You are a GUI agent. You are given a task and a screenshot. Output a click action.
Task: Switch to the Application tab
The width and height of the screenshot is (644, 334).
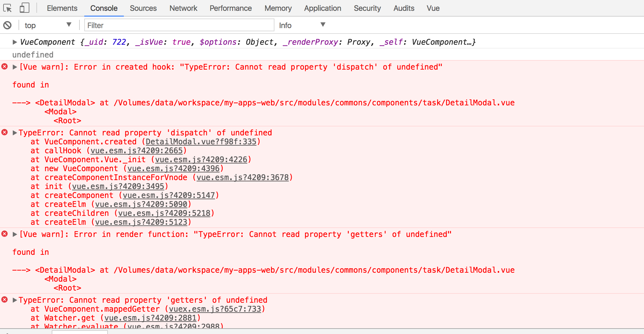click(x=322, y=8)
